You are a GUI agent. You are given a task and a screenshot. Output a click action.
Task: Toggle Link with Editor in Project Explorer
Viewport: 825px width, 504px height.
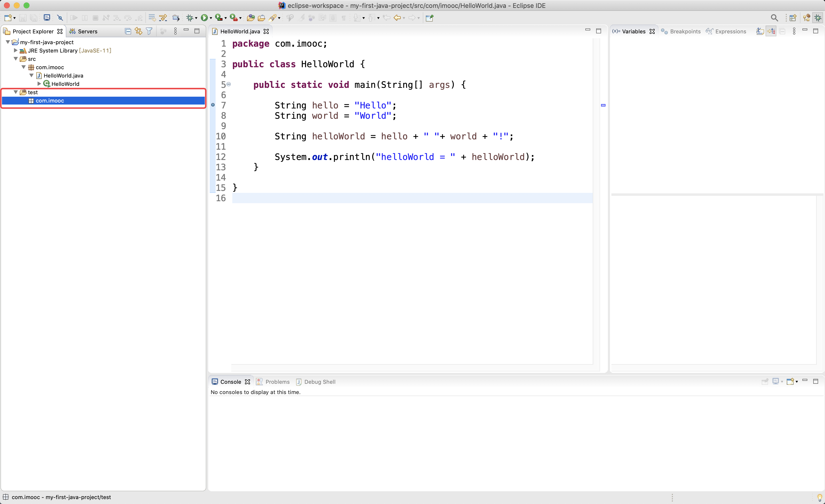point(139,31)
